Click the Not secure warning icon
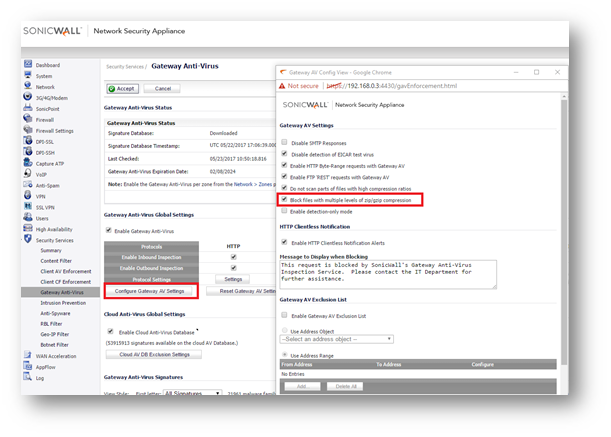This screenshot has height=437, width=611. tap(282, 86)
